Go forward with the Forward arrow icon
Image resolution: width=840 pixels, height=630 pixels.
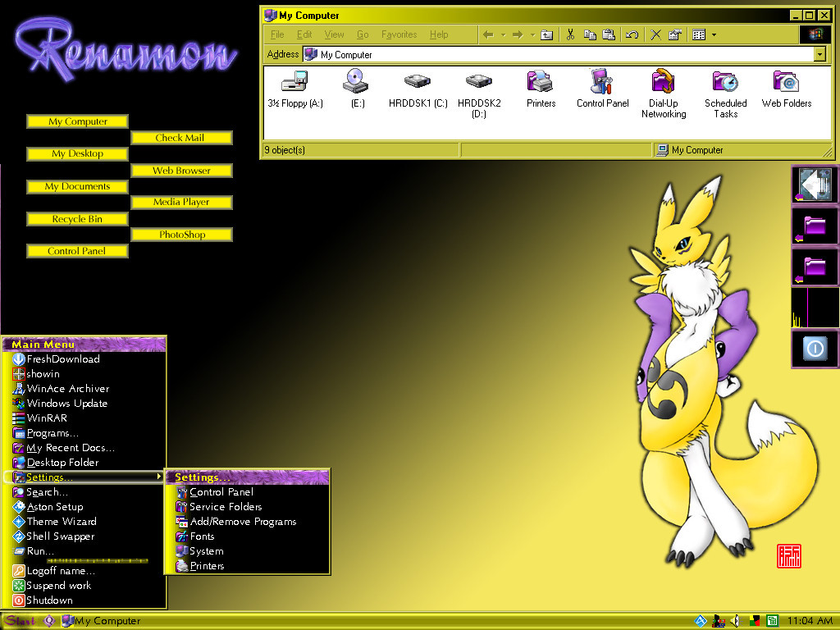(518, 34)
